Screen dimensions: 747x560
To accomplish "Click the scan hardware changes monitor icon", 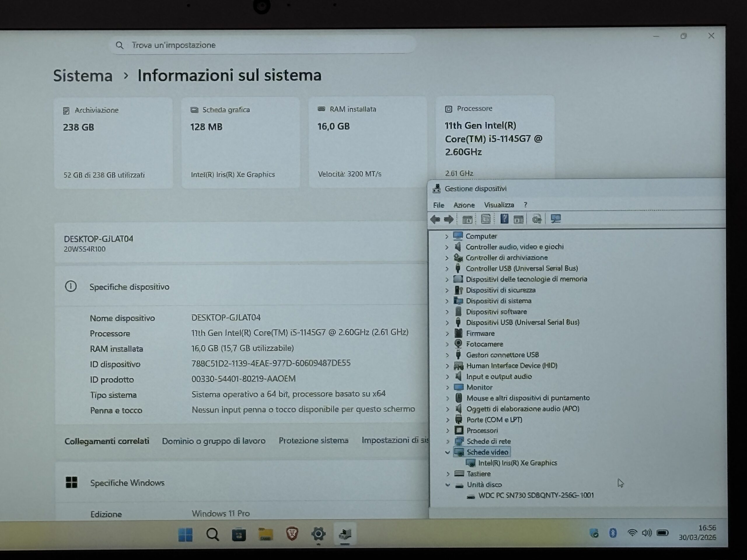I will [556, 219].
